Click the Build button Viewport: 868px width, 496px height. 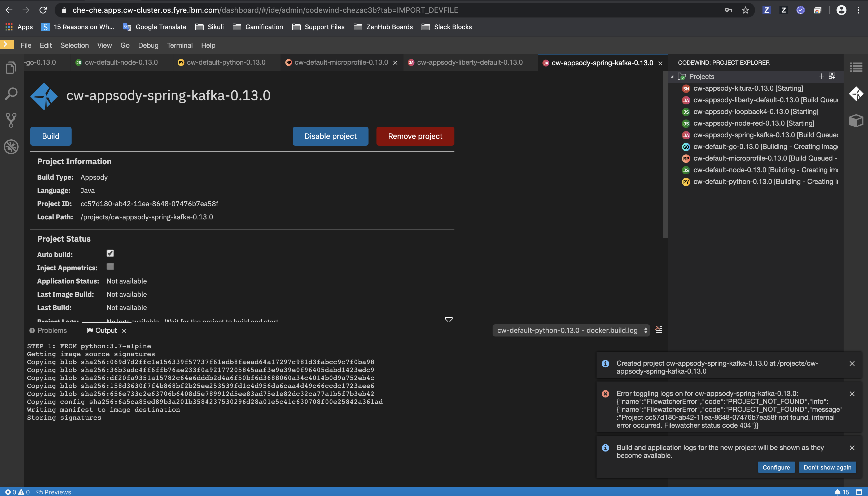click(50, 136)
